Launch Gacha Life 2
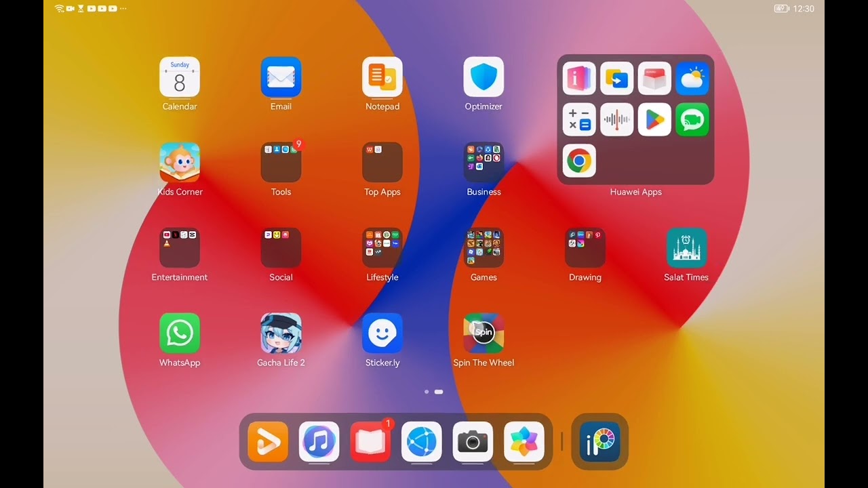 pyautogui.click(x=281, y=333)
